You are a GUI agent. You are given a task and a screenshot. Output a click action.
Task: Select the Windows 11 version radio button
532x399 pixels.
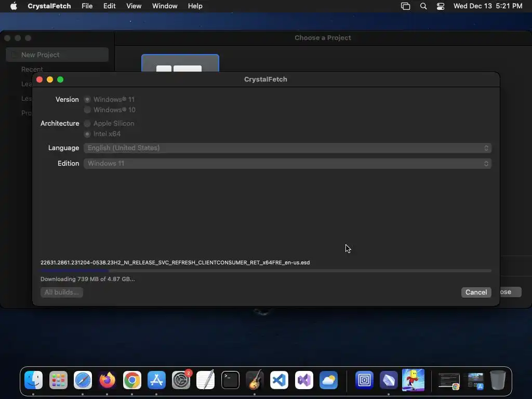[x=87, y=99]
